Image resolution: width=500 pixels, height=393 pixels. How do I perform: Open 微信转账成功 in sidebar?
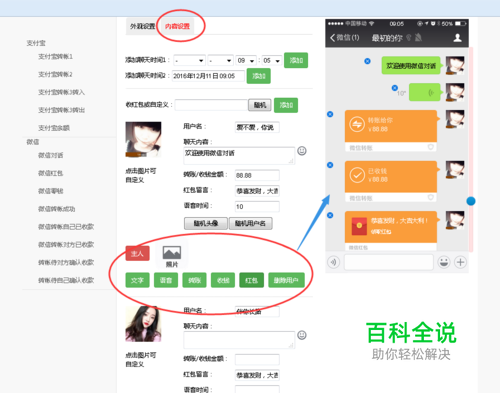coord(57,209)
